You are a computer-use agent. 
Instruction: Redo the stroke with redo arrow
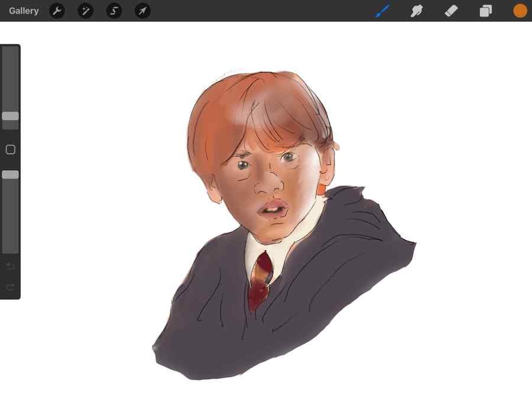coord(10,288)
